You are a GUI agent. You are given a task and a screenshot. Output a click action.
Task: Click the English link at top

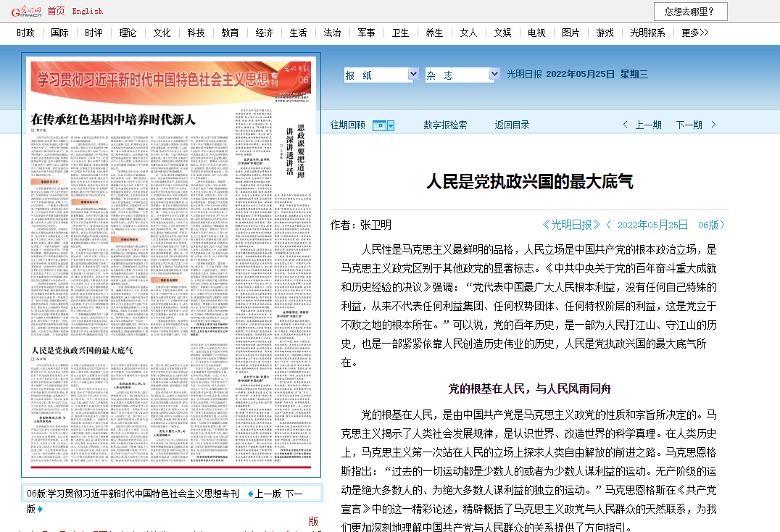click(x=87, y=11)
